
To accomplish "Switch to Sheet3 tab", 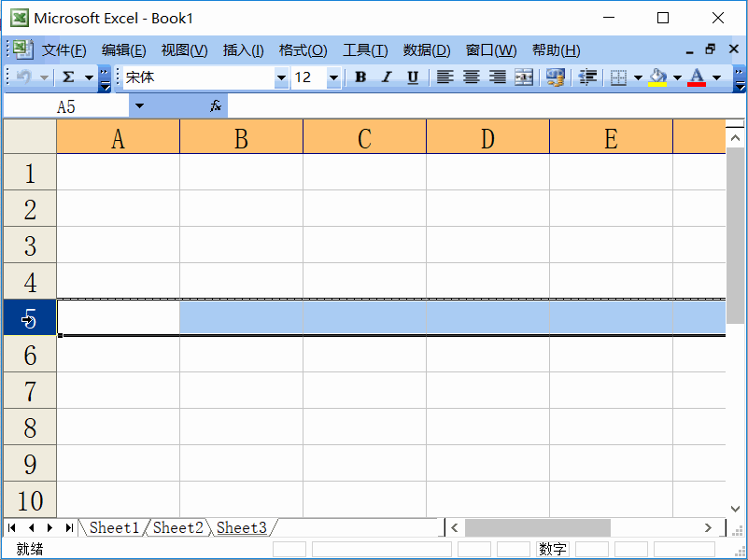I will 241,527.
